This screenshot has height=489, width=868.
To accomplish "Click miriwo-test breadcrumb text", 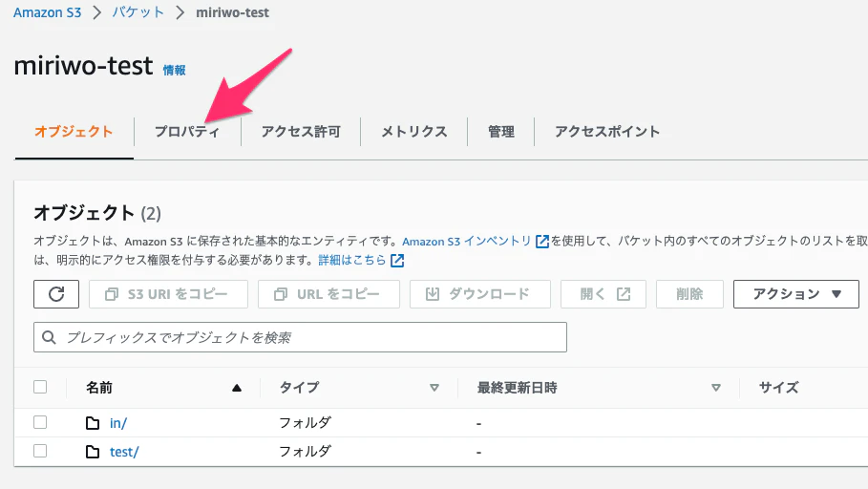I will click(232, 12).
